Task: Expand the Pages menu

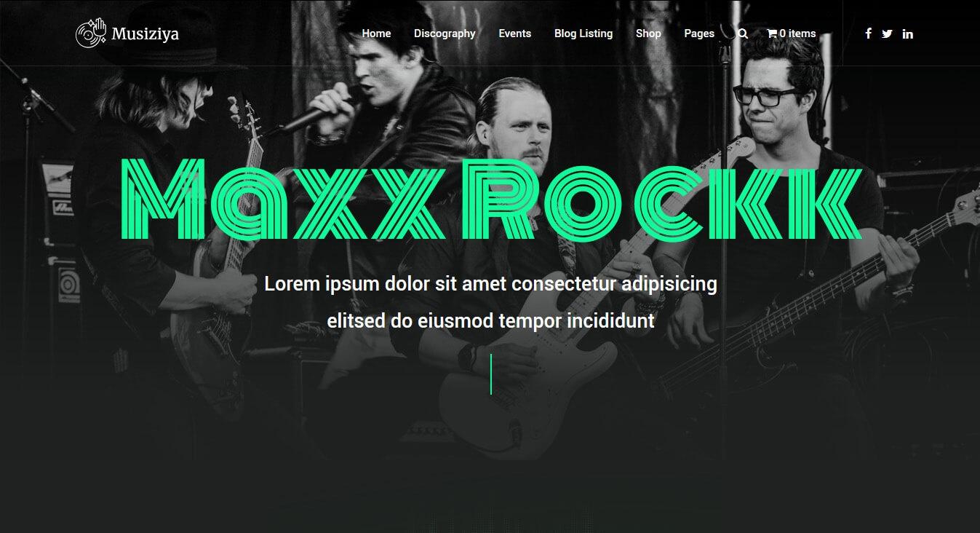Action: click(699, 33)
